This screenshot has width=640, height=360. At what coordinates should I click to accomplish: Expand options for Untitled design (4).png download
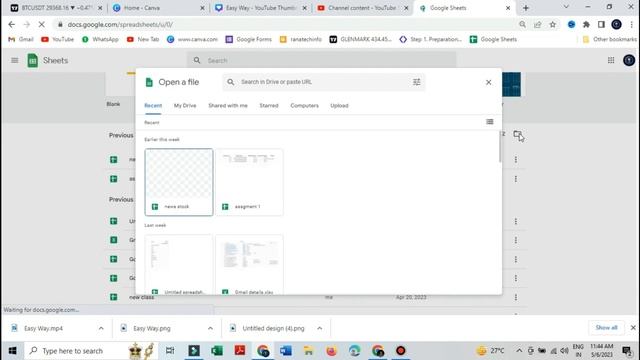(320, 328)
